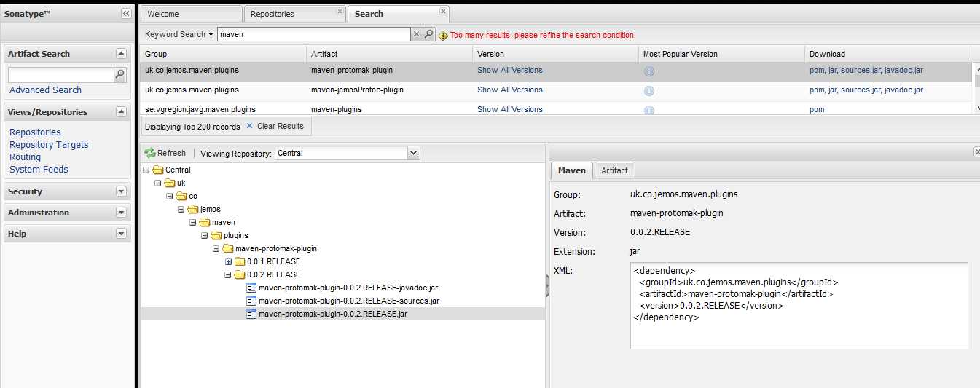Collapse the 0.0.2.RELEASE tree node
Screen dimensions: 980x388
228,274
